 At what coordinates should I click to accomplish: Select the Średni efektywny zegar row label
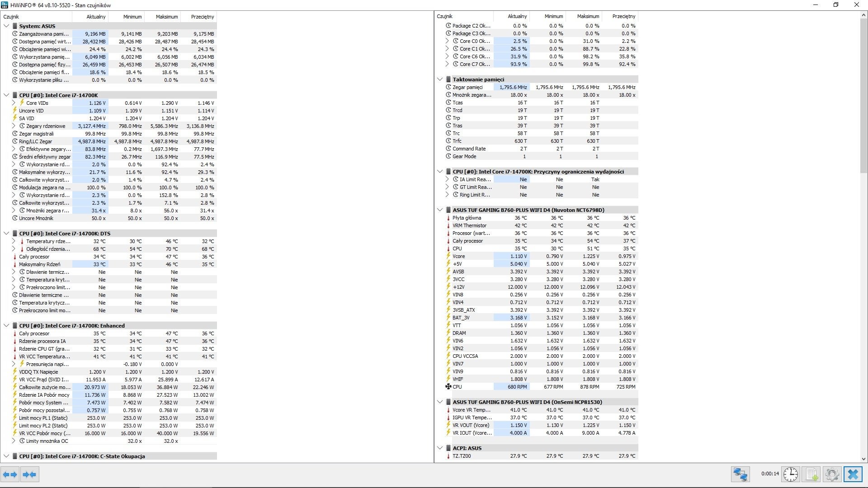click(x=45, y=157)
